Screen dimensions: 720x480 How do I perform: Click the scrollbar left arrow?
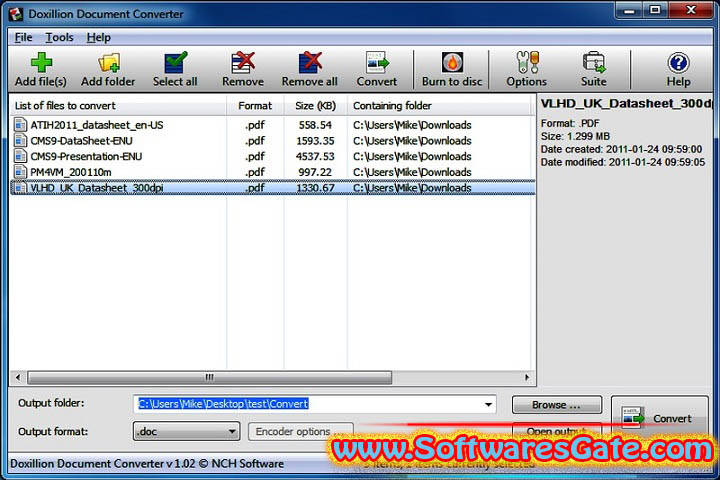coord(18,377)
